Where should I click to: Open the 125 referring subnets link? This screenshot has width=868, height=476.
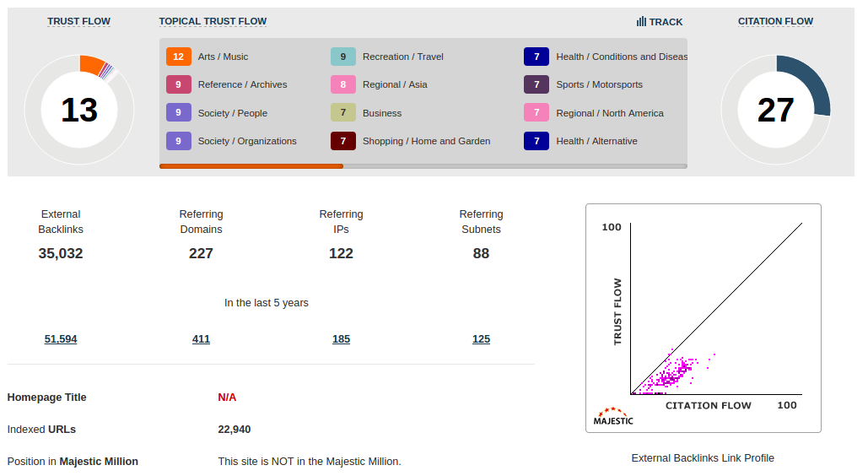(x=481, y=339)
